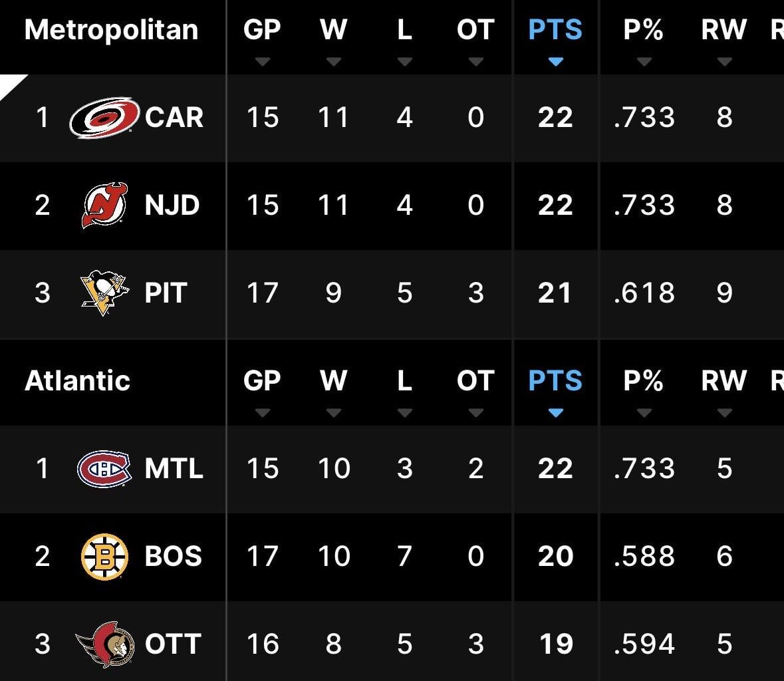Click the PTS column header in Metropolitan table
Image resolution: width=784 pixels, height=681 pixels.
pyautogui.click(x=555, y=29)
